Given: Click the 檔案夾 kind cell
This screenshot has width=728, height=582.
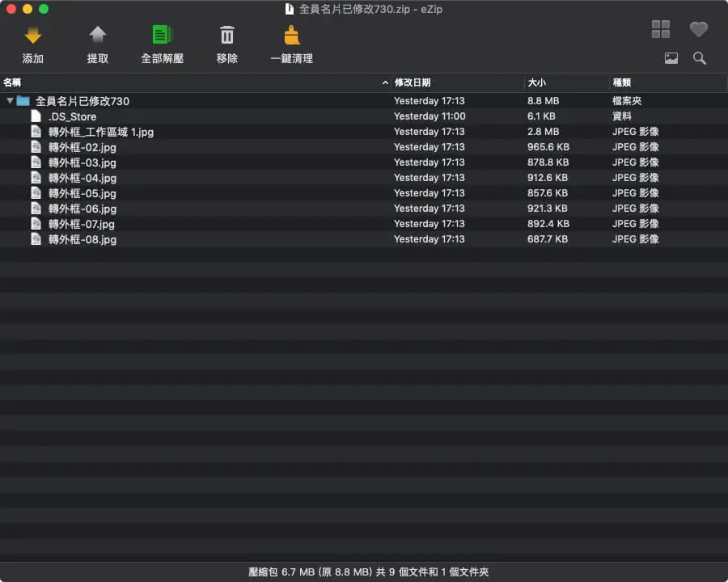Looking at the screenshot, I should (627, 101).
